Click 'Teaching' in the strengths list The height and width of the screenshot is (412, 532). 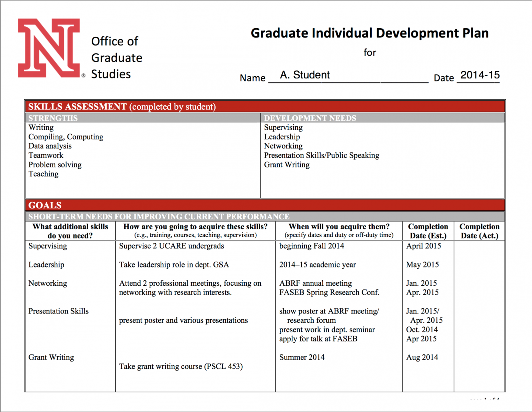(44, 174)
